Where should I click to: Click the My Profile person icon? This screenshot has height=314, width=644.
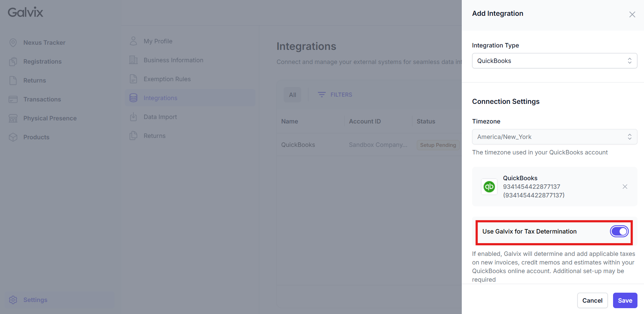133,41
